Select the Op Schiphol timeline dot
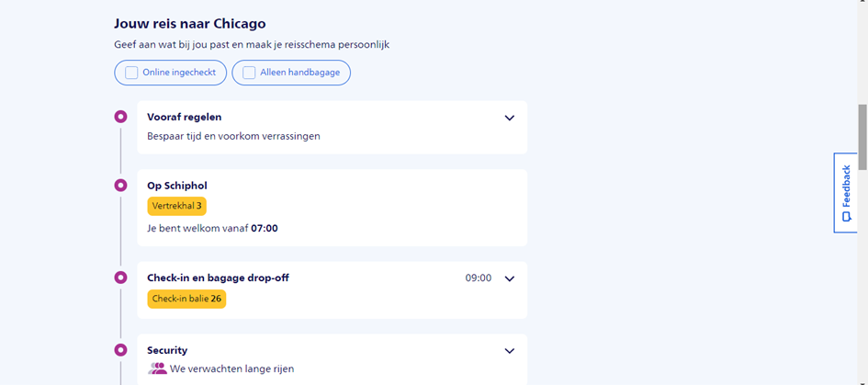The height and width of the screenshot is (385, 868). tap(120, 186)
